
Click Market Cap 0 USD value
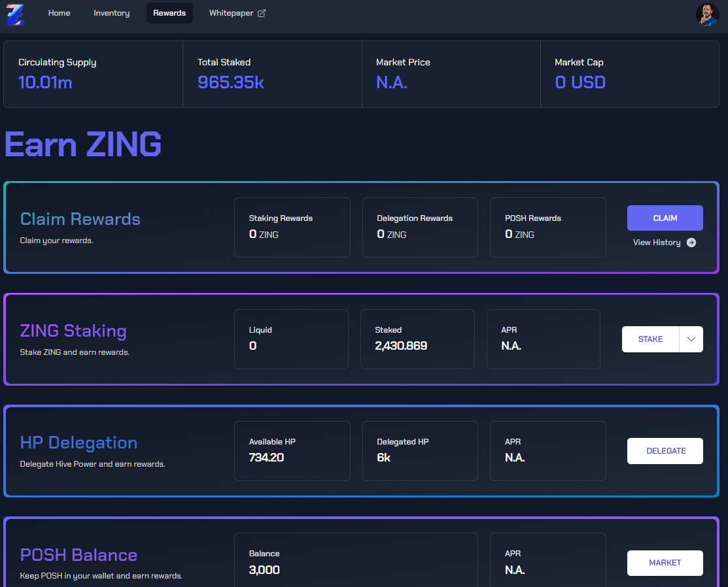pos(580,82)
